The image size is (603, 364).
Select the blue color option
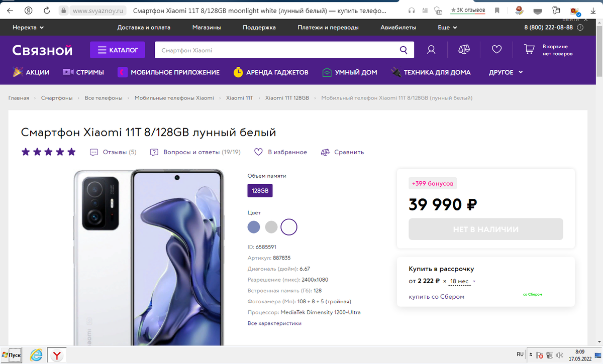pyautogui.click(x=254, y=227)
